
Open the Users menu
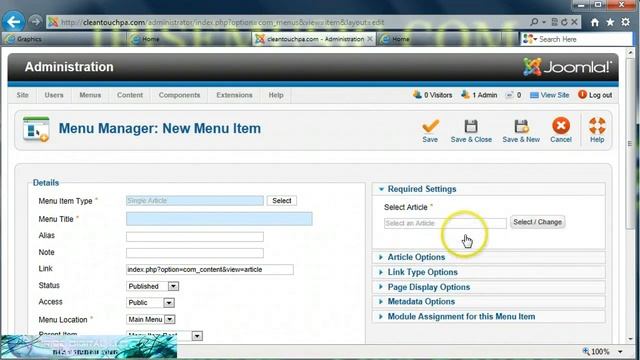pos(54,95)
